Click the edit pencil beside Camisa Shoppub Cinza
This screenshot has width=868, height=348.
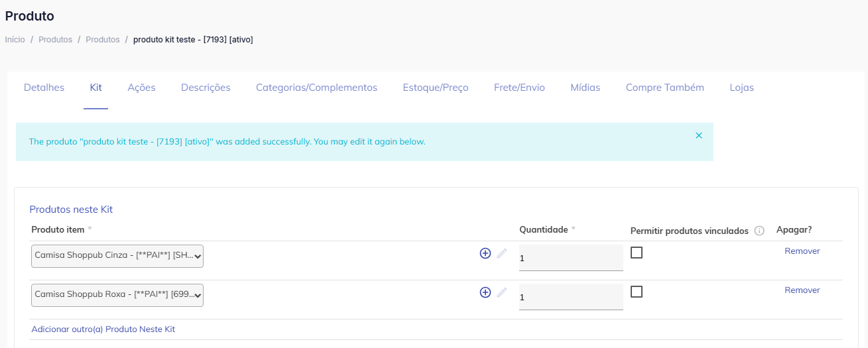click(x=502, y=253)
